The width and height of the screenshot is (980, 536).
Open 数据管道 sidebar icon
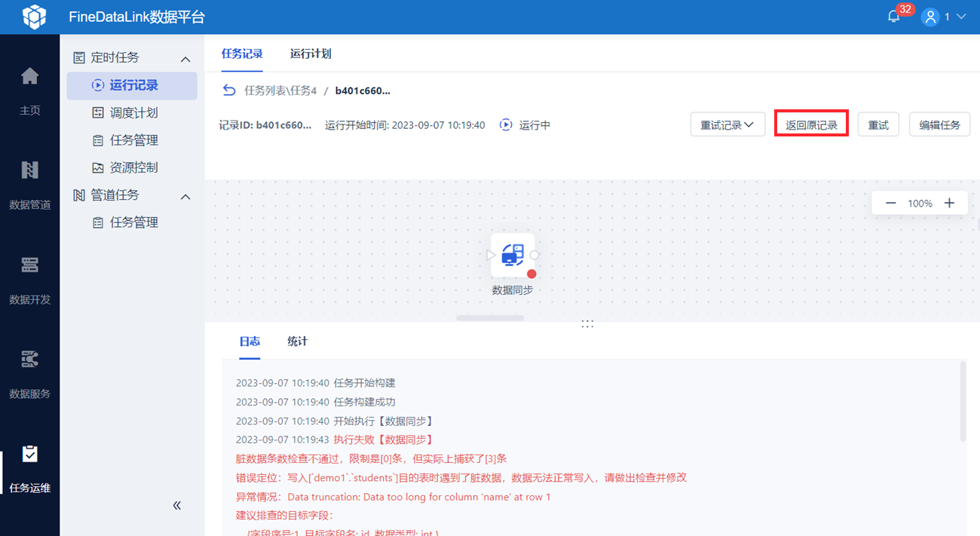29,170
